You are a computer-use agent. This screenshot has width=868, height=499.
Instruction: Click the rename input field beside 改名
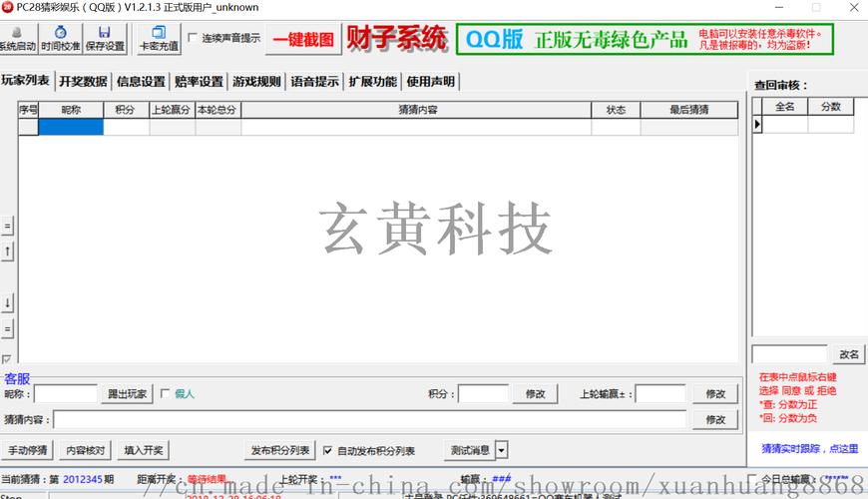click(789, 354)
